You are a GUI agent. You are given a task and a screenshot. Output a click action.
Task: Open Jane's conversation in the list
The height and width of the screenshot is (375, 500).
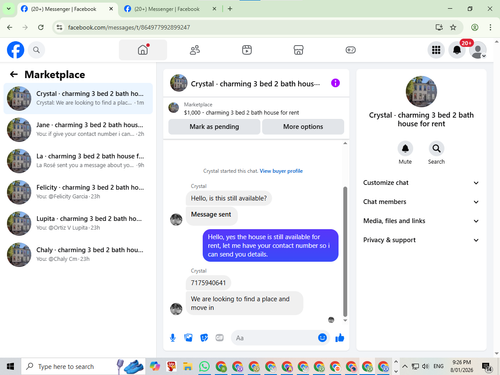coord(78,129)
